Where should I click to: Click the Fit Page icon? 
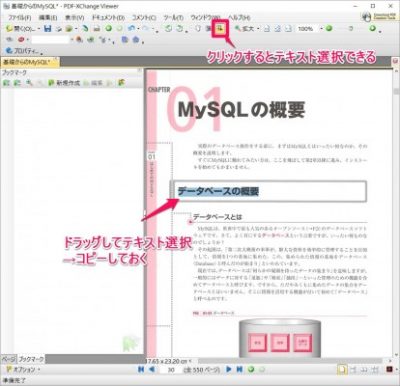pyautogui.click(x=278, y=29)
